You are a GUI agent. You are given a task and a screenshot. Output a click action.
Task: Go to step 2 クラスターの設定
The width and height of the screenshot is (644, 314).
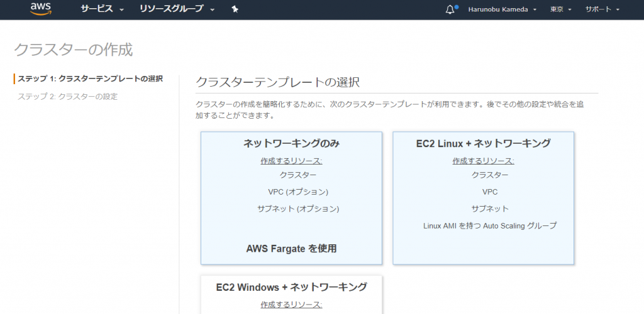(x=67, y=97)
